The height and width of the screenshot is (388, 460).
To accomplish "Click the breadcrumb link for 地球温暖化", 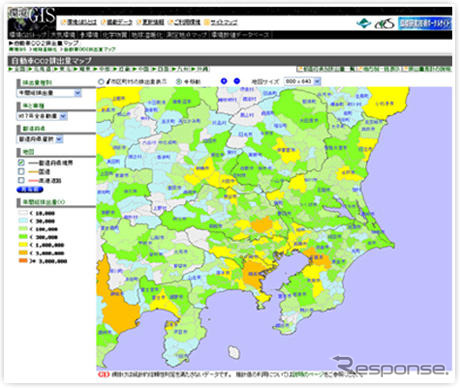I will click(44, 49).
